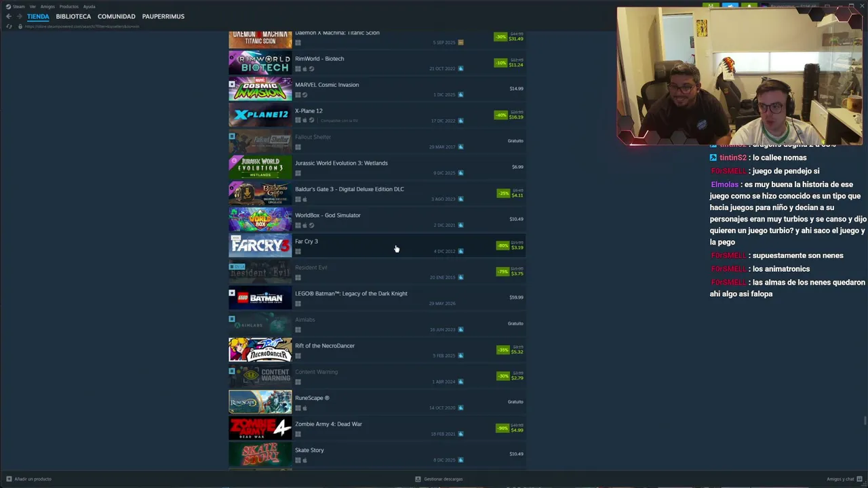Open the Skate Story thumbnail
The width and height of the screenshot is (868, 488).
[x=260, y=454]
